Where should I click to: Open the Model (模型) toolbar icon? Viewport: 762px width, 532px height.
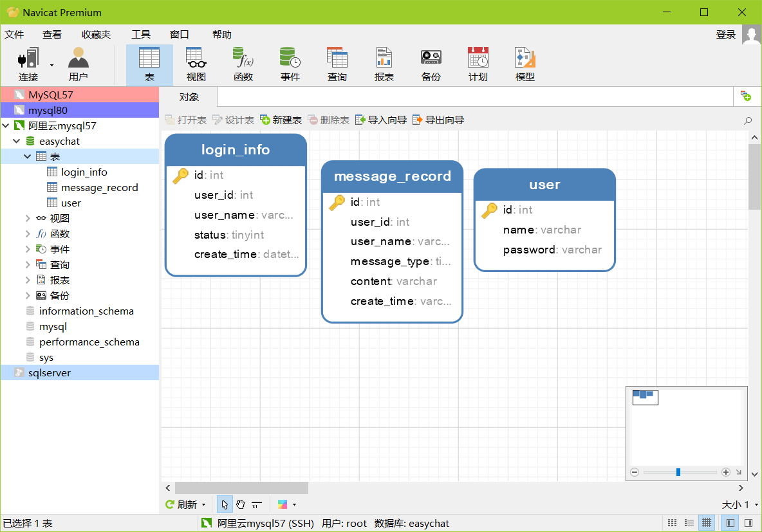coord(525,64)
